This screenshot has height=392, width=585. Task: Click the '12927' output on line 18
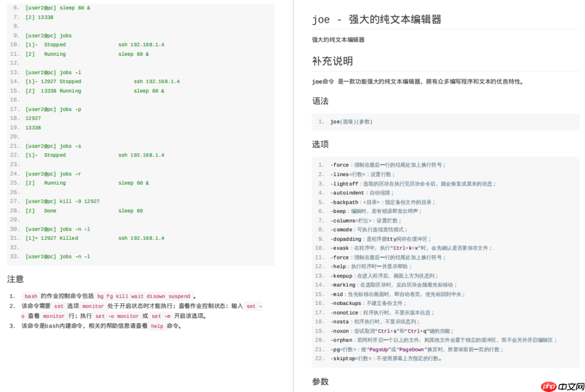coord(33,118)
